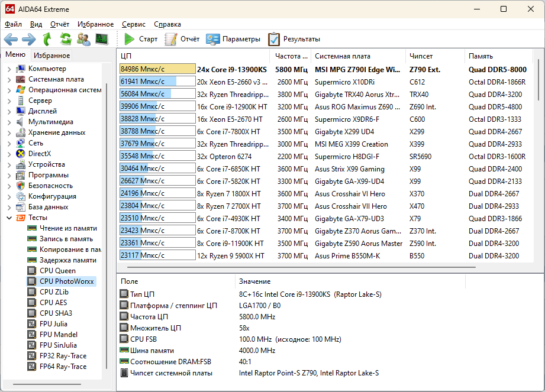Start the benchmark with Старт
Screen dimensions: 545x392
pyautogui.click(x=141, y=39)
